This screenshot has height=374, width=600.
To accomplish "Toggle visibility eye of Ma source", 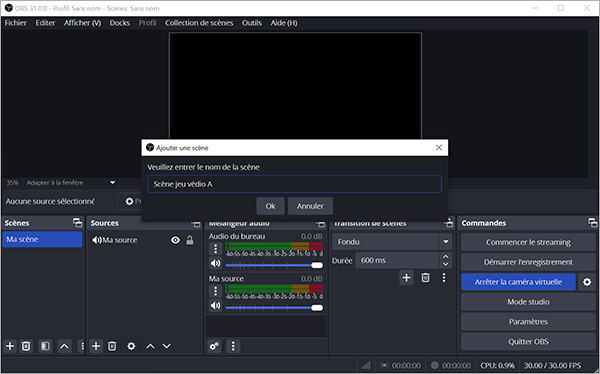I will coord(175,240).
